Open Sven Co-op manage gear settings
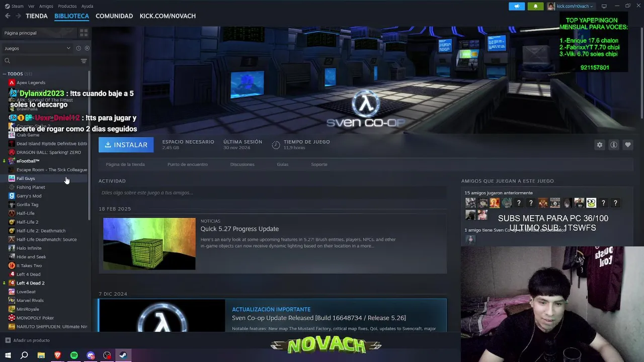 click(599, 145)
